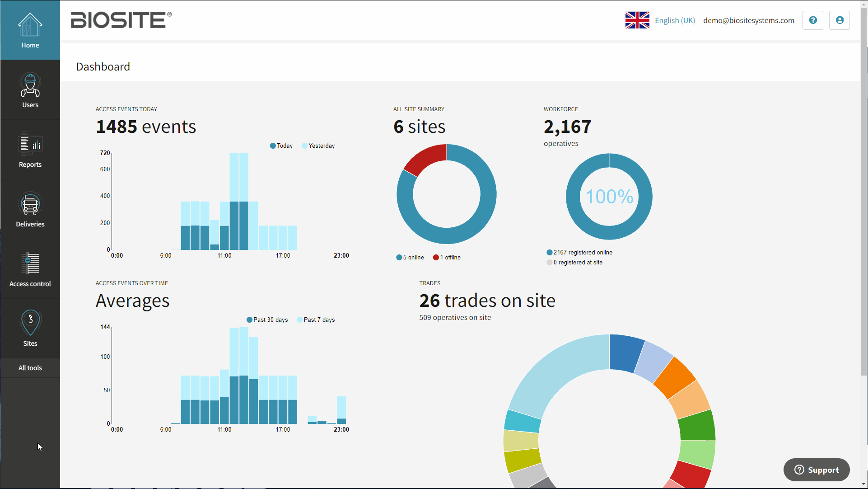Image resolution: width=868 pixels, height=489 pixels.
Task: Open the English (UK) language selector
Action: pos(675,20)
